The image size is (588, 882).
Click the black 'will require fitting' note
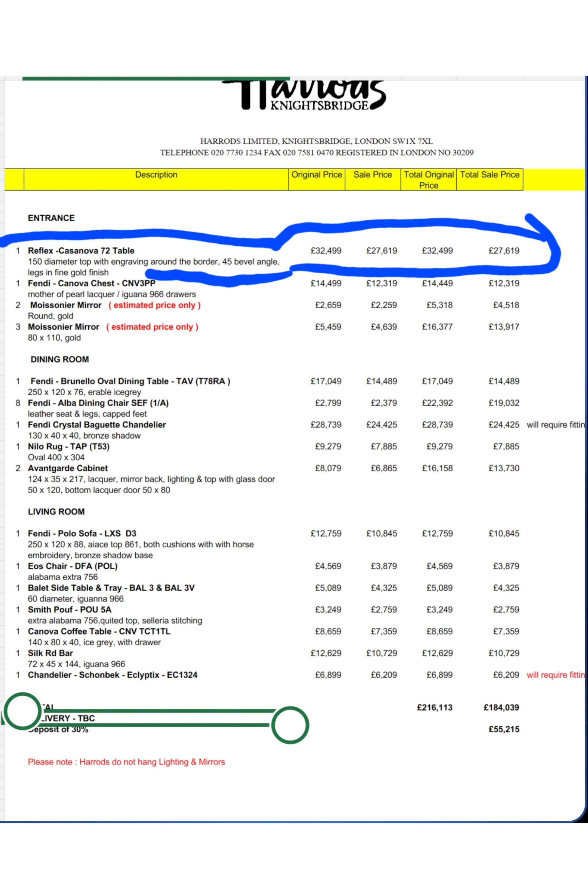coord(556,425)
